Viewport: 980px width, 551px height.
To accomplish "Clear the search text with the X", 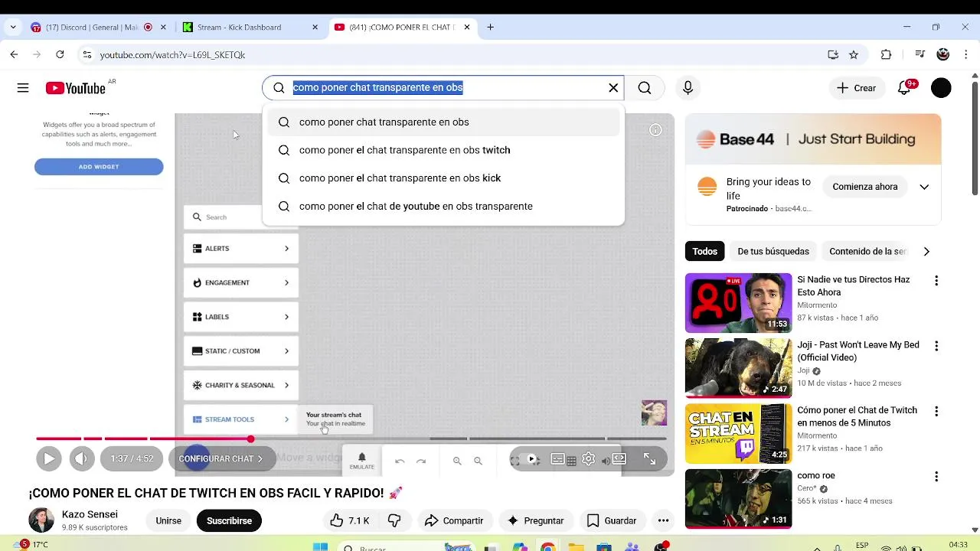I will (x=613, y=88).
